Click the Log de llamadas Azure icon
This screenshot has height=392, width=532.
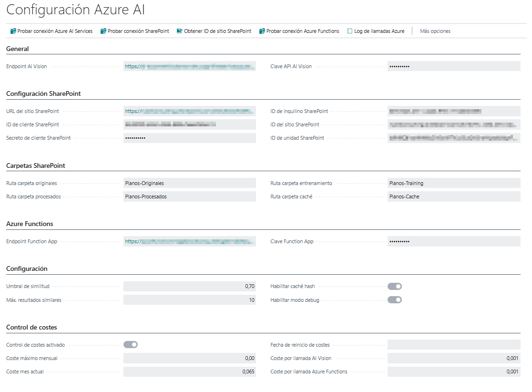350,31
